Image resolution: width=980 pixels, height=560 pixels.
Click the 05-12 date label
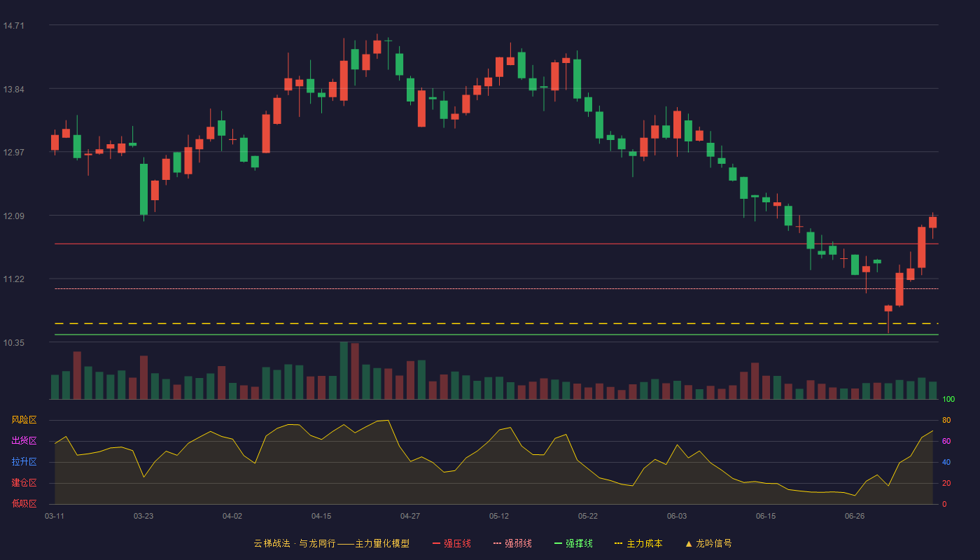coord(499,516)
